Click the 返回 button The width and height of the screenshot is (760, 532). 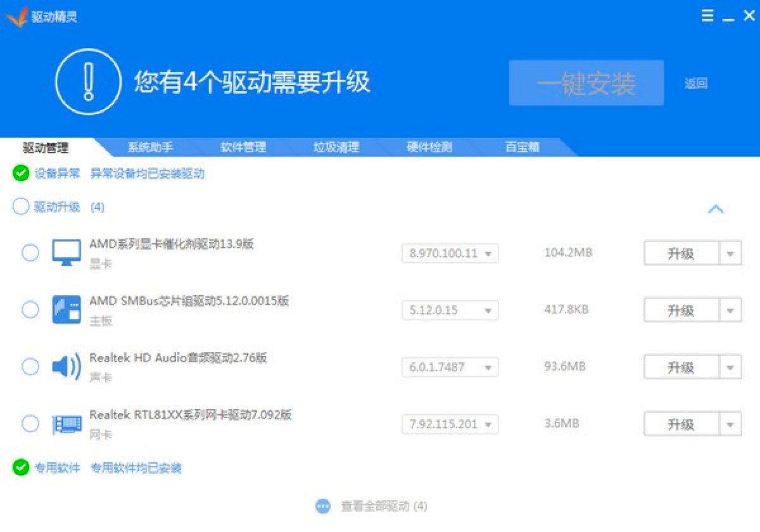tap(697, 84)
